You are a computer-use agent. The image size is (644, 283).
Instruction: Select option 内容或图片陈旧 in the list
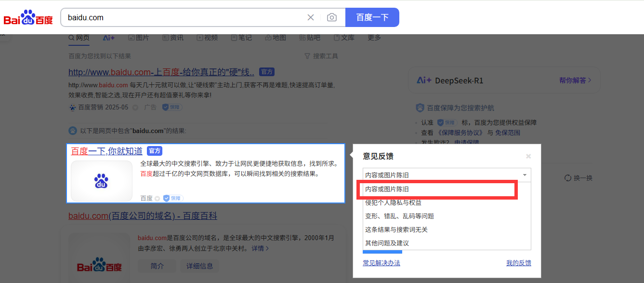(447, 189)
